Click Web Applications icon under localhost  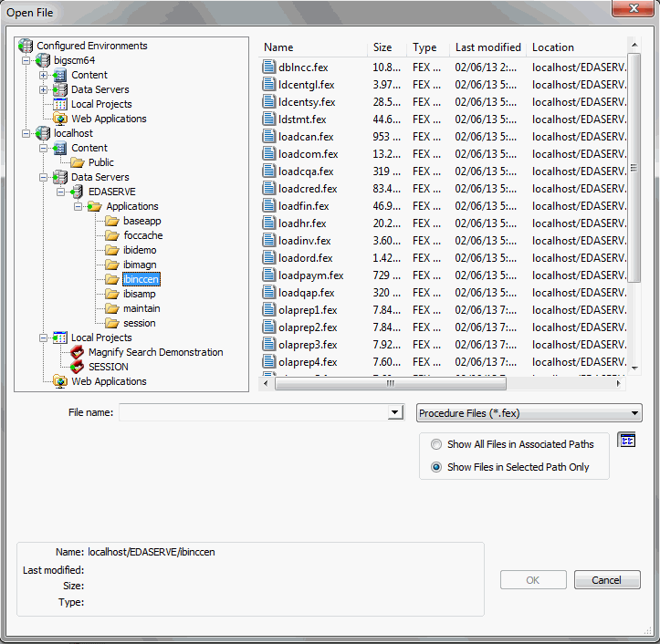click(x=60, y=381)
